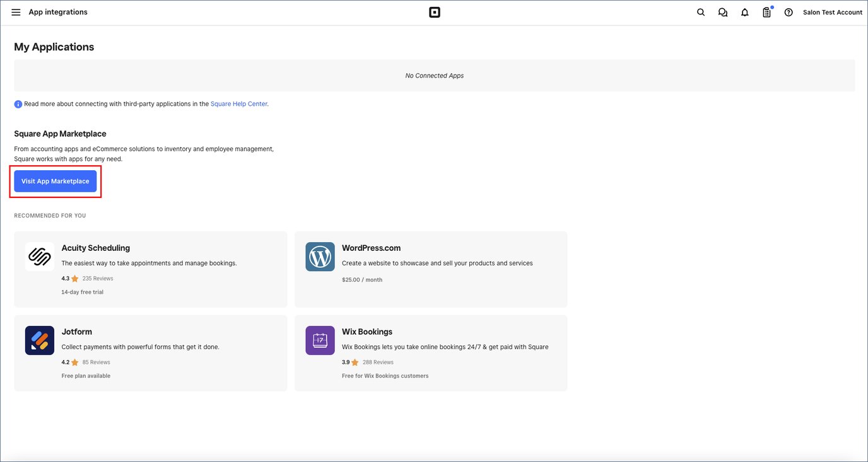
Task: Open the search icon
Action: pos(700,11)
